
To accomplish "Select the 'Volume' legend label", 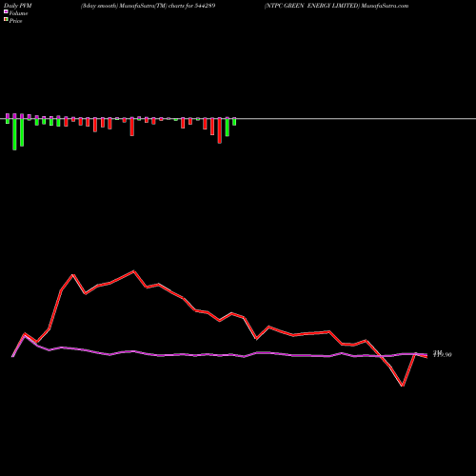I will coord(18,13).
